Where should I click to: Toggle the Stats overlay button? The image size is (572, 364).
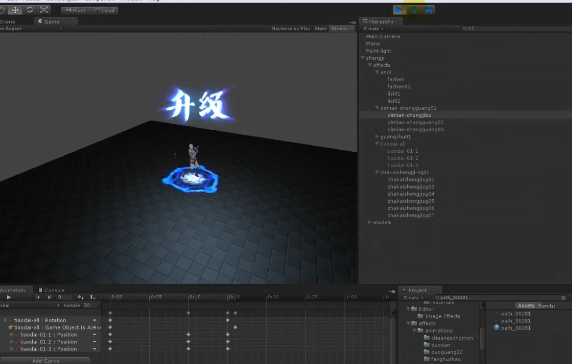point(321,28)
